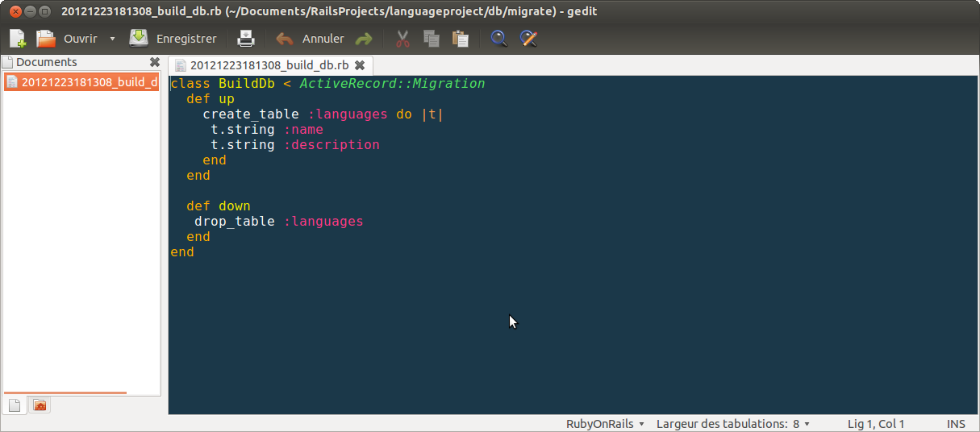
Task: Click the 't.string :name' line
Action: (267, 130)
